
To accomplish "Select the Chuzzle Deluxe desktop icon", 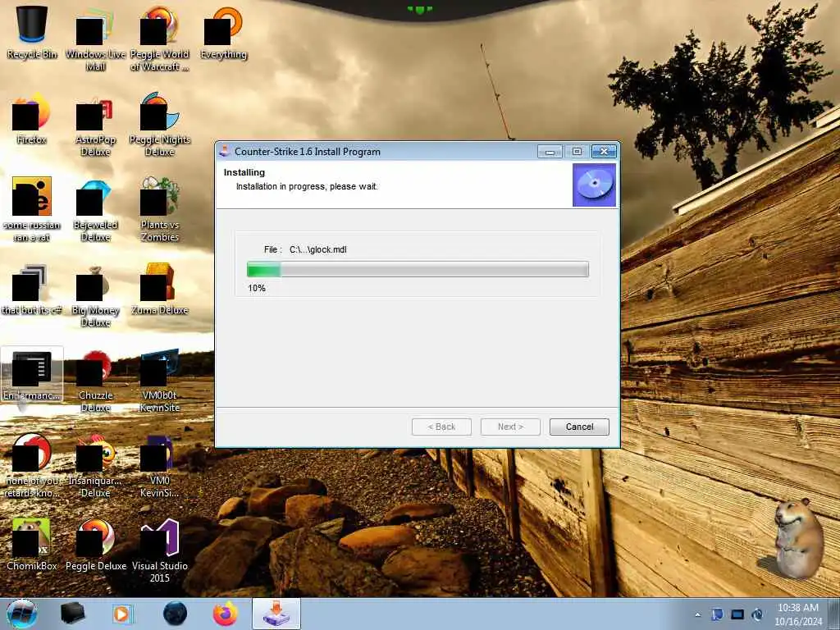I will tap(95, 381).
